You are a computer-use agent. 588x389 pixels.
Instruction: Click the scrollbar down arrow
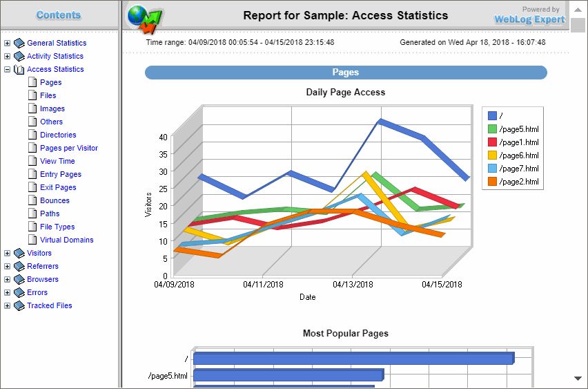(x=578, y=379)
